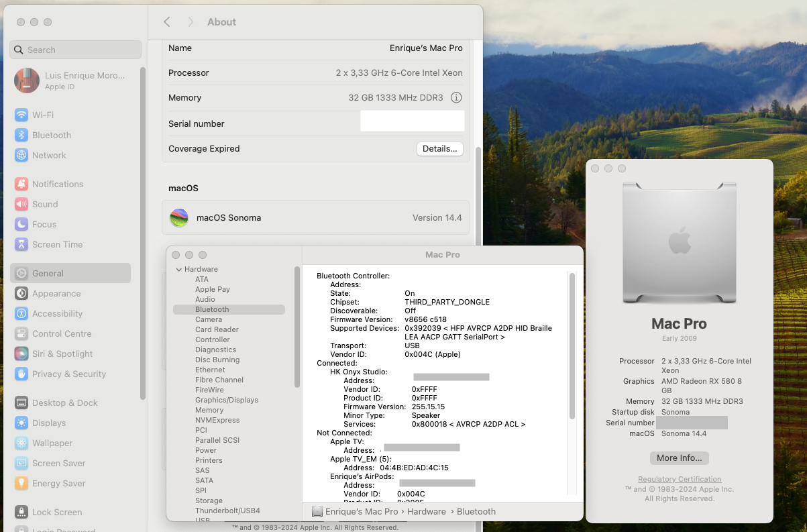This screenshot has width=807, height=532.
Task: Click Hardware in the path bar
Action: (427, 511)
